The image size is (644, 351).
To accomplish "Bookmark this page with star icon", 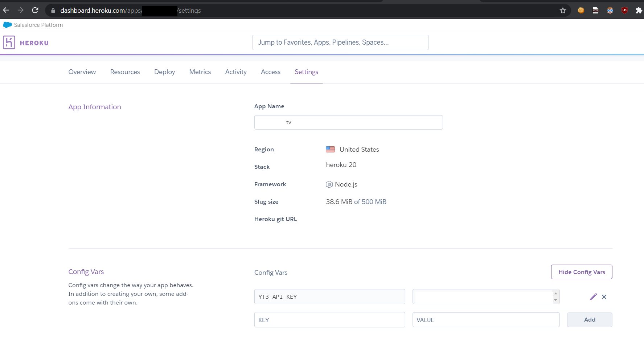I will pos(563,11).
